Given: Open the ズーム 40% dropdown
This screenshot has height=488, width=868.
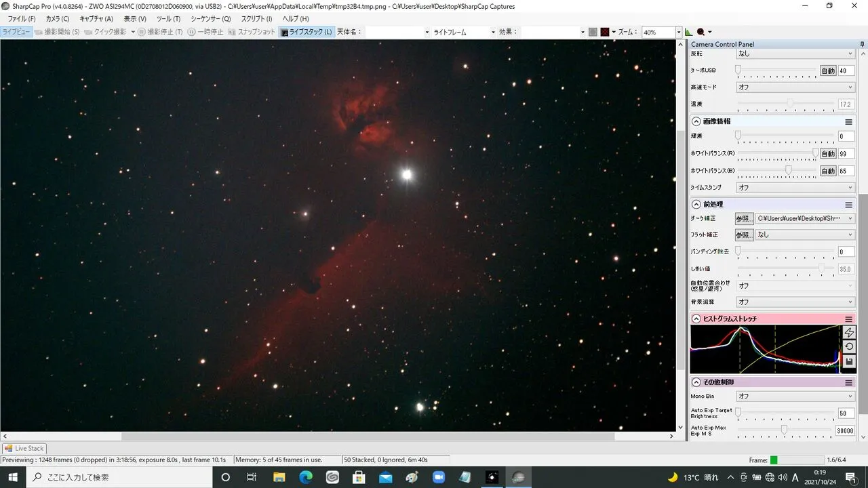Looking at the screenshot, I should [x=677, y=32].
